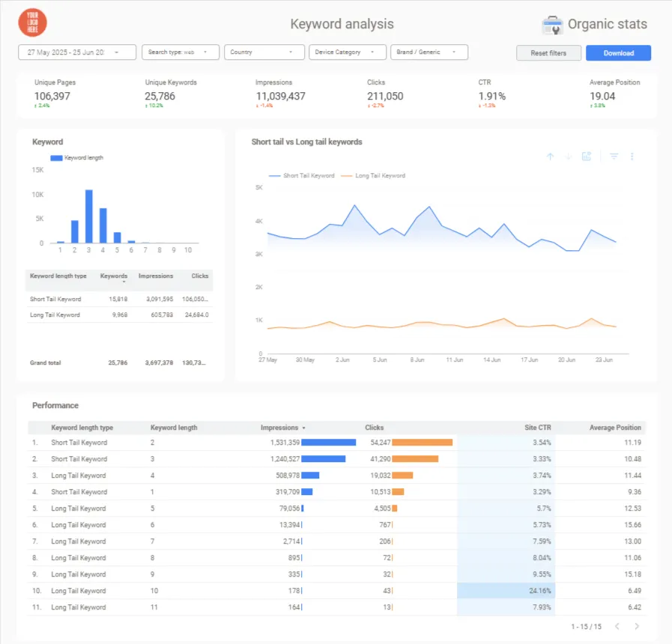Toggle the Short Tail Keyword legend line
This screenshot has height=644, width=672.
[x=274, y=176]
